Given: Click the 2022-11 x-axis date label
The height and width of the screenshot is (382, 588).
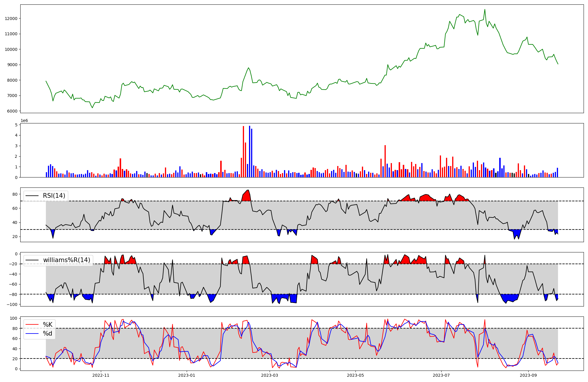Looking at the screenshot, I should click(x=101, y=375).
